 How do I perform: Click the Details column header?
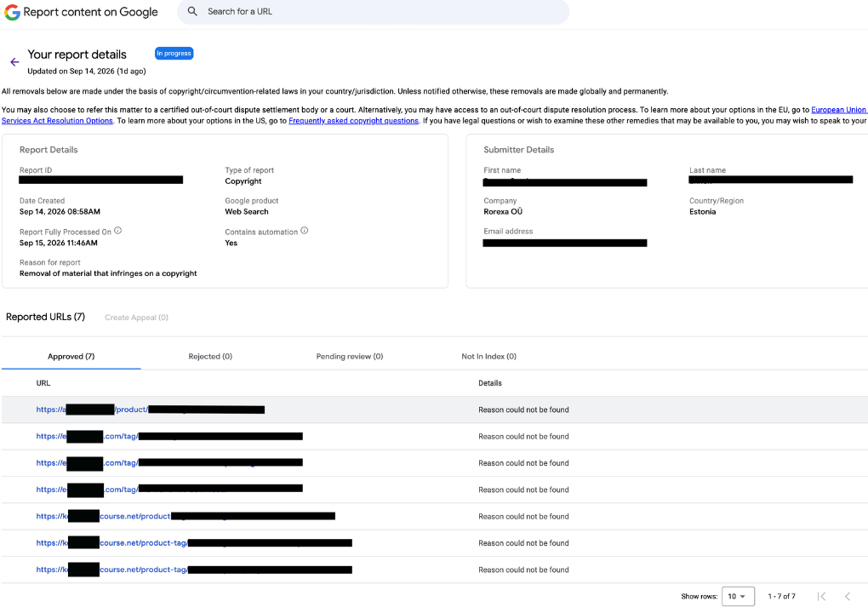(x=490, y=383)
